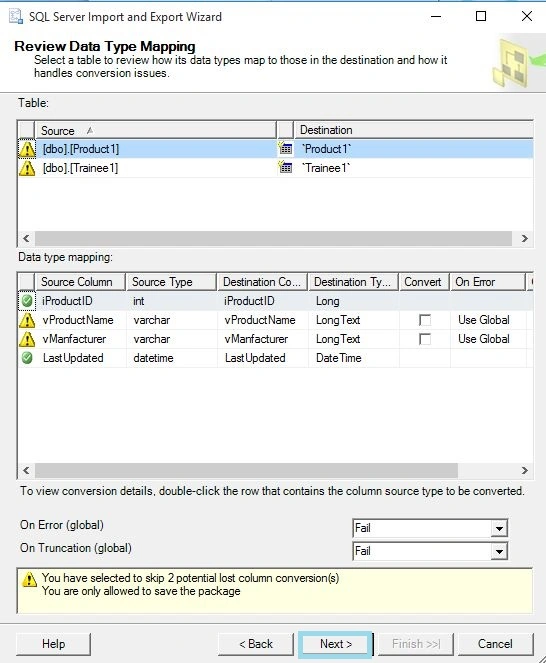The image size is (546, 663).
Task: Click destination column iProductID cell
Action: 262,301
